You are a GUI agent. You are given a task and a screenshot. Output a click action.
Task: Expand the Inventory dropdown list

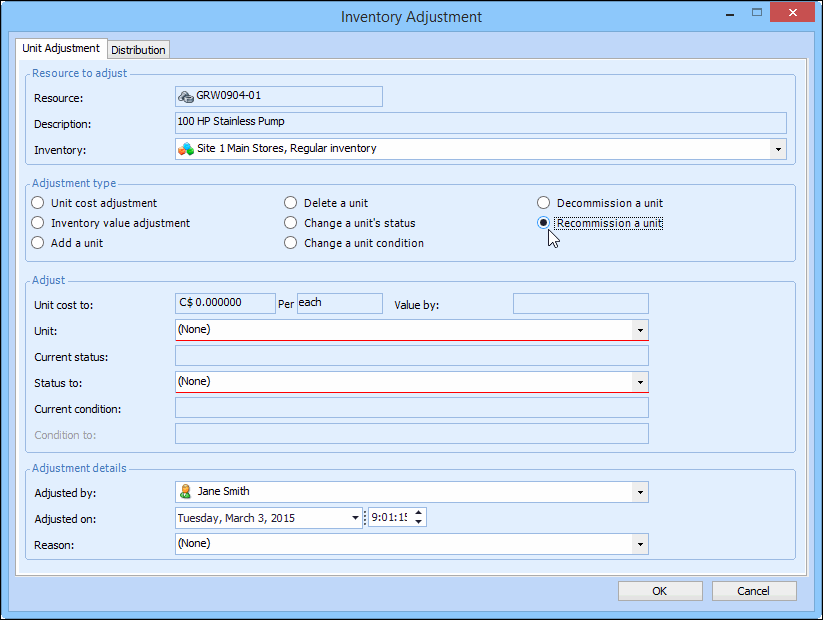click(778, 149)
